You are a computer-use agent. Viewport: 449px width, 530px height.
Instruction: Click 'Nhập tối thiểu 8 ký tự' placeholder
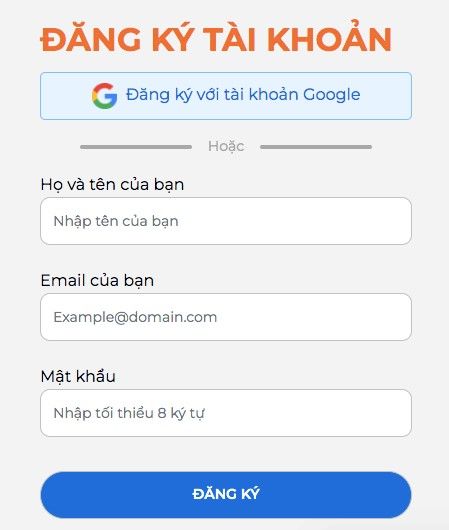(x=129, y=413)
